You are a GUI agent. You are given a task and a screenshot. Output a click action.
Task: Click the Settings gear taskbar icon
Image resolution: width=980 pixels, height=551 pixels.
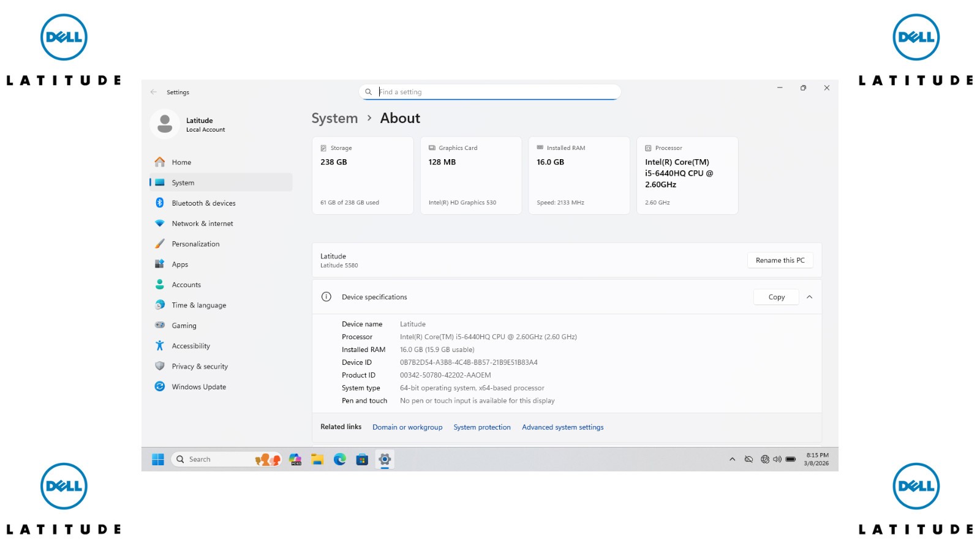(385, 459)
